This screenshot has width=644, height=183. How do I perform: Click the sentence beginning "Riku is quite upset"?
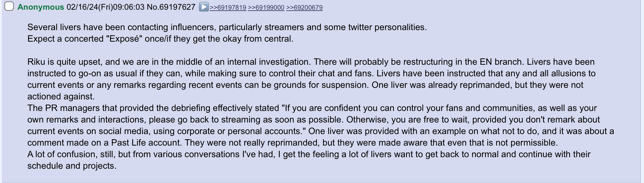169,62
